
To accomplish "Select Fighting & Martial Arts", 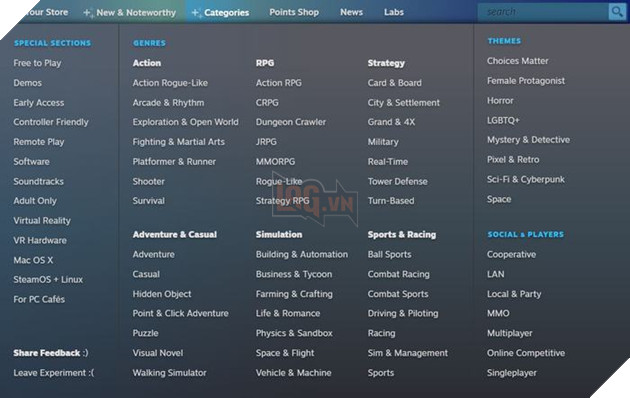I will click(179, 142).
